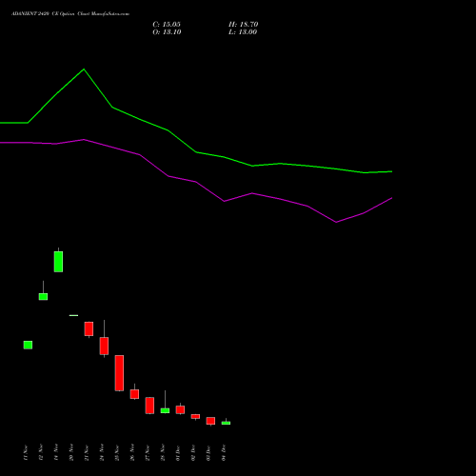Select the high value H: 18.70
The width and height of the screenshot is (476, 476).
(244, 25)
